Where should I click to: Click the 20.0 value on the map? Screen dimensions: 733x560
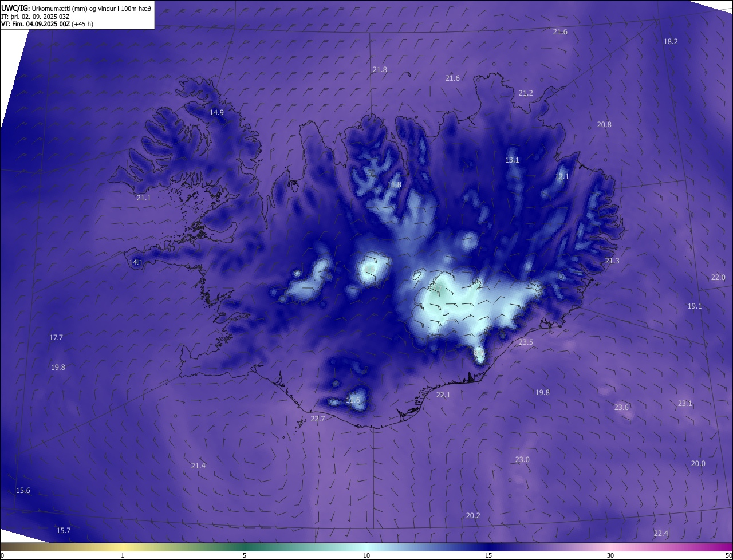point(698,463)
